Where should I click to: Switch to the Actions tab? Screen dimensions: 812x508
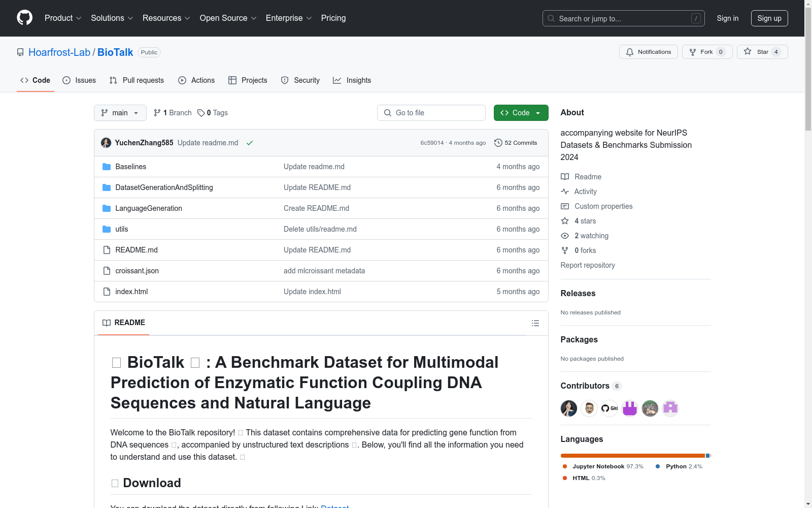click(x=196, y=80)
